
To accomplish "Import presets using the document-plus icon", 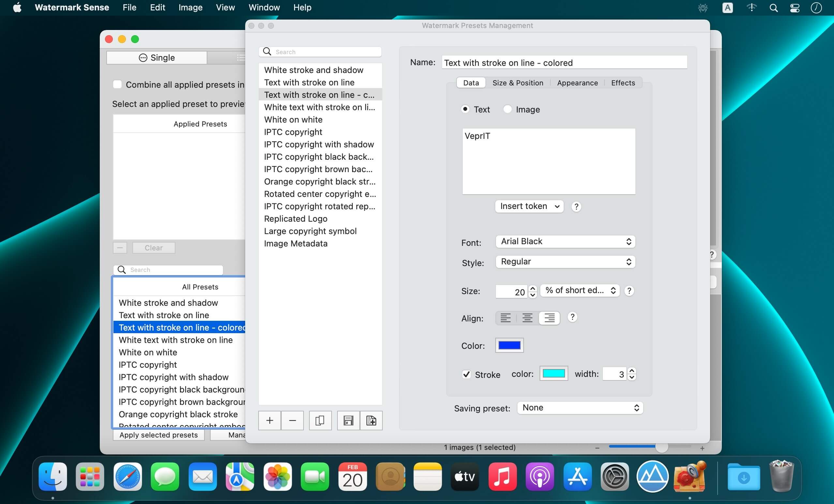I will 371,421.
